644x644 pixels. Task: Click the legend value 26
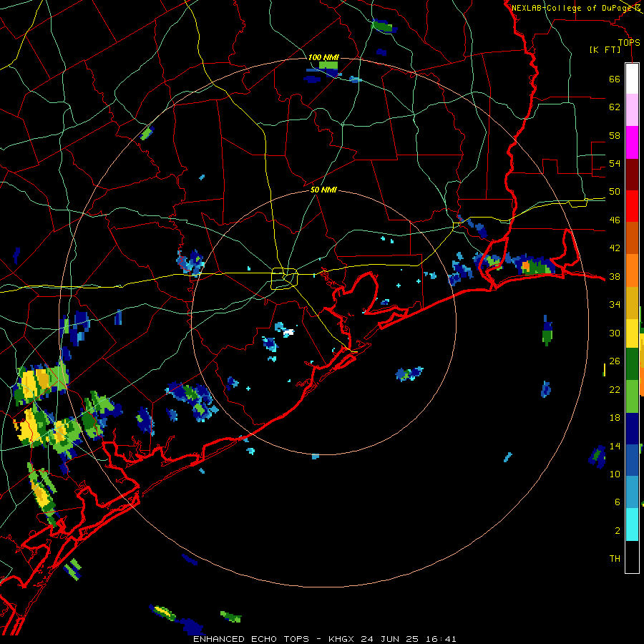pos(615,361)
